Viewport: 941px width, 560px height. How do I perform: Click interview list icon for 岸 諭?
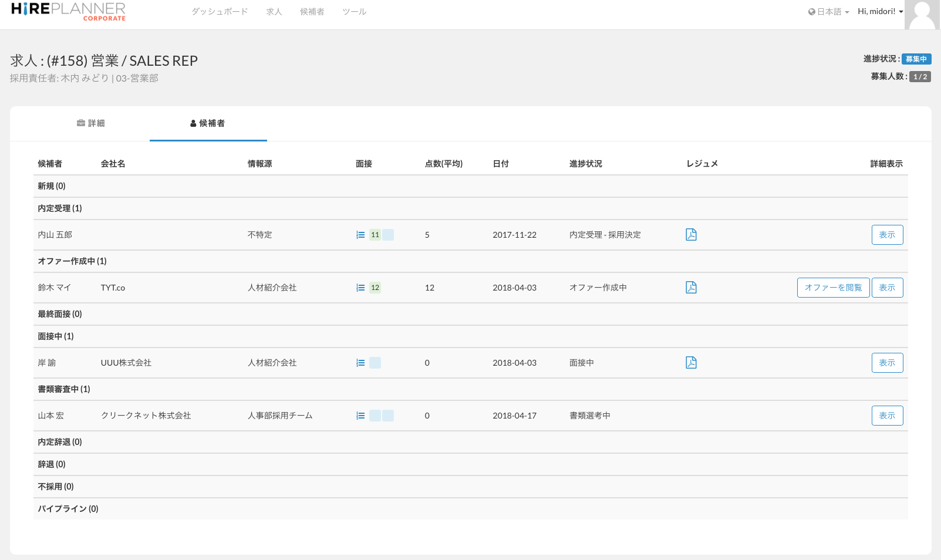click(x=360, y=363)
